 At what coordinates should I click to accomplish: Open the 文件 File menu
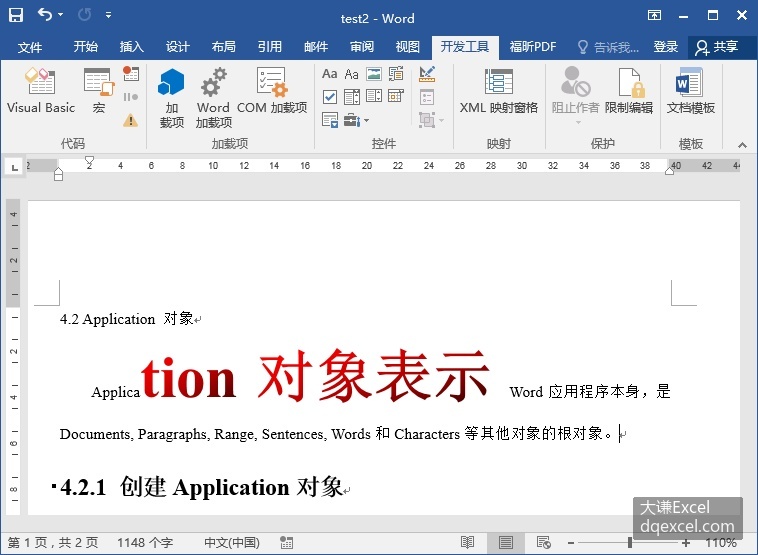(x=30, y=47)
